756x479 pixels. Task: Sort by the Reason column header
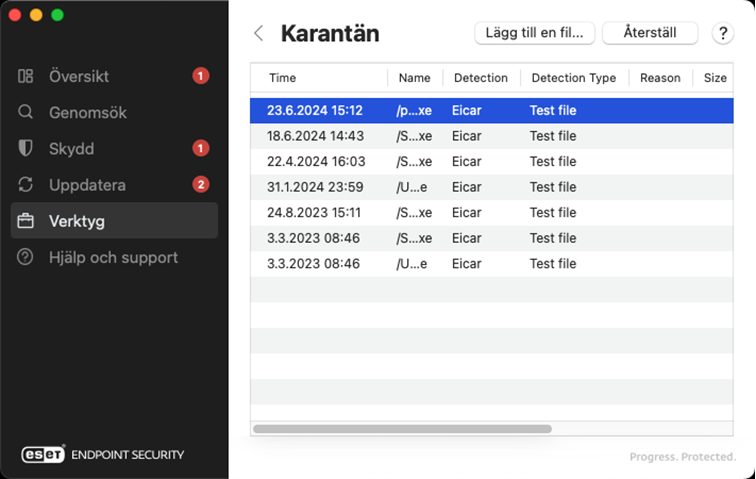(x=660, y=78)
